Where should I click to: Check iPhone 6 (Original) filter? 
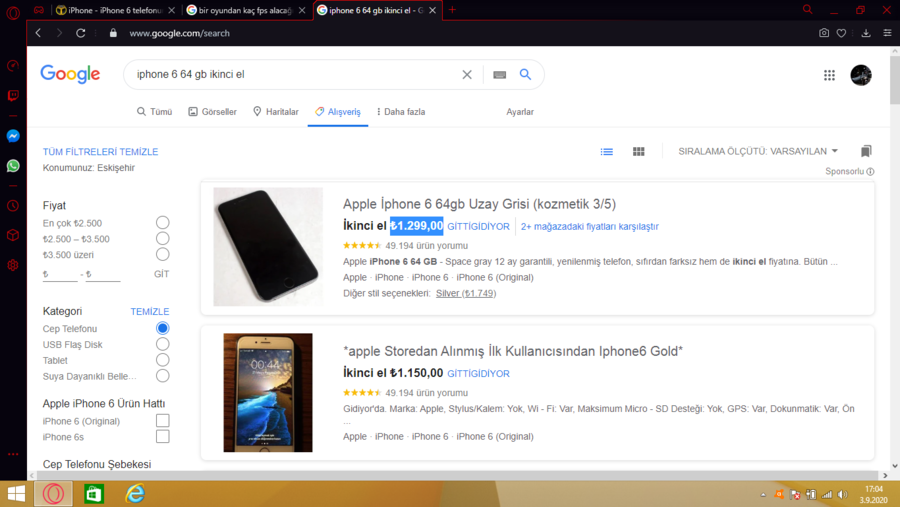162,421
